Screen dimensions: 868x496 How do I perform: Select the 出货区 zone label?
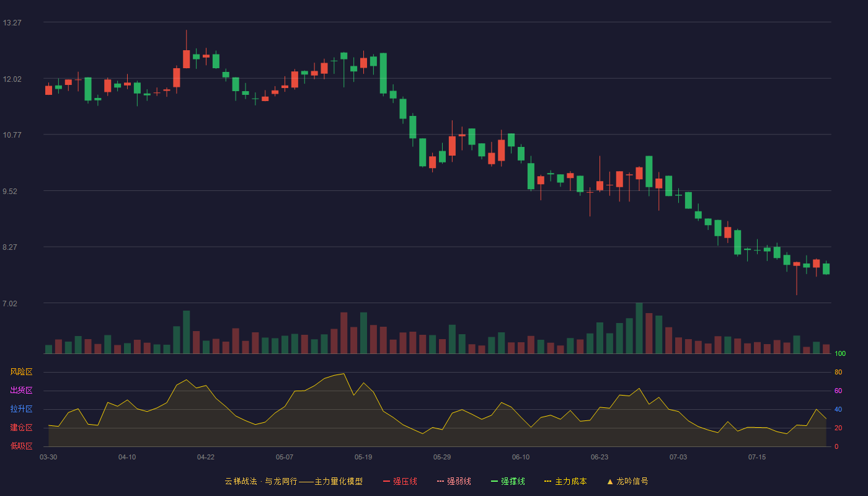[x=21, y=391]
